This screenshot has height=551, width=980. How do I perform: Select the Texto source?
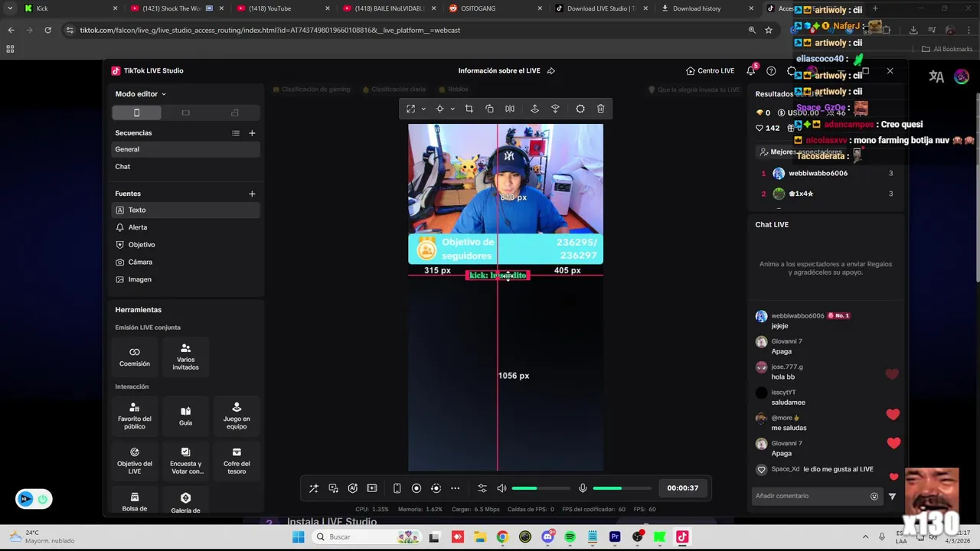[186, 210]
